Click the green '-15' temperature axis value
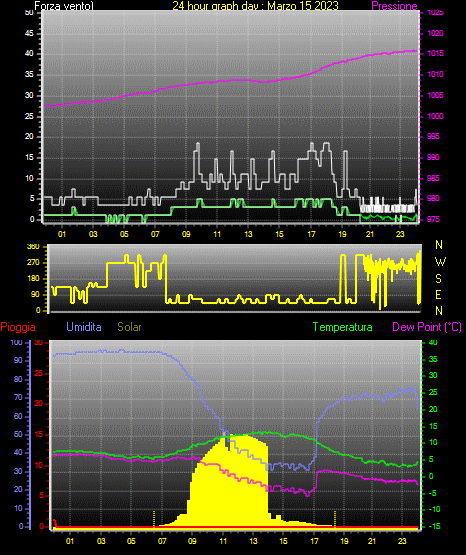Screen dimensions: 466x555 435,527
